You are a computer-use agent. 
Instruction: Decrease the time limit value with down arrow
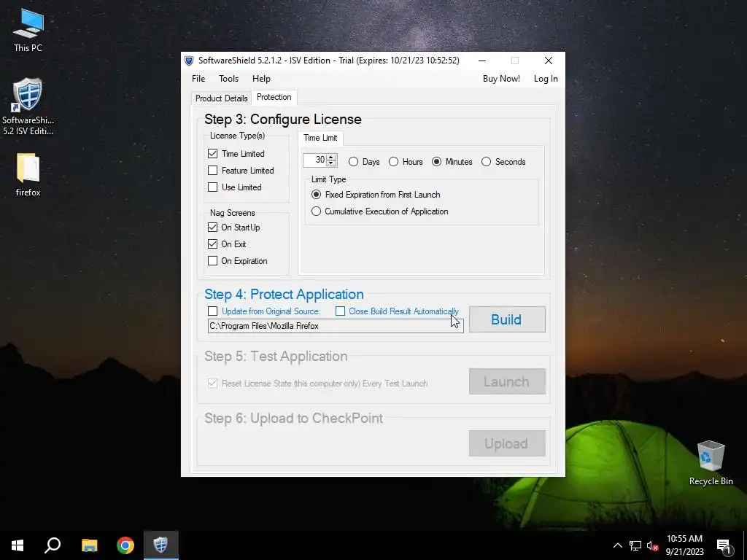coord(331,163)
